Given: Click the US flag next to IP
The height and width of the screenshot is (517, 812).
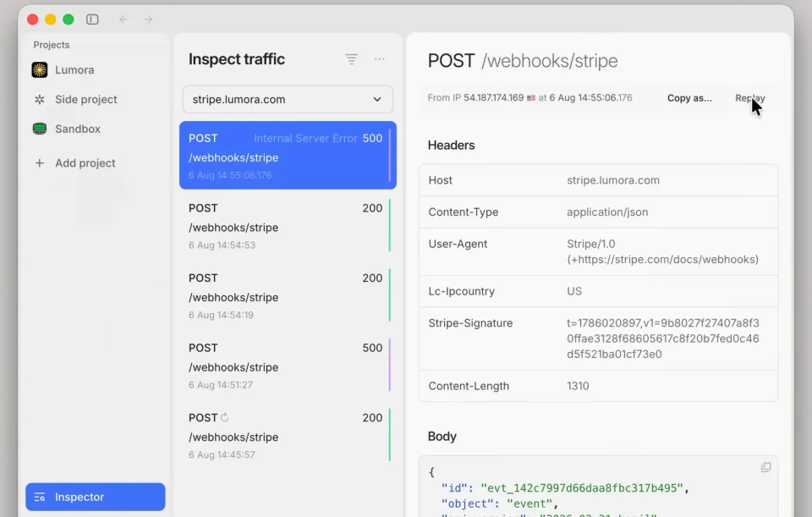Looking at the screenshot, I should pyautogui.click(x=531, y=98).
